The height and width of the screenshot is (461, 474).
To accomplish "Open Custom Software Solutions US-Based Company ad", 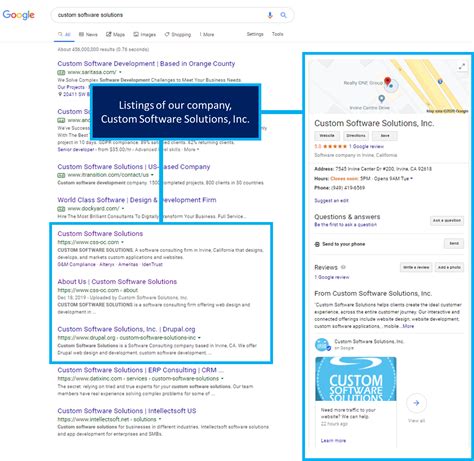I will [134, 167].
